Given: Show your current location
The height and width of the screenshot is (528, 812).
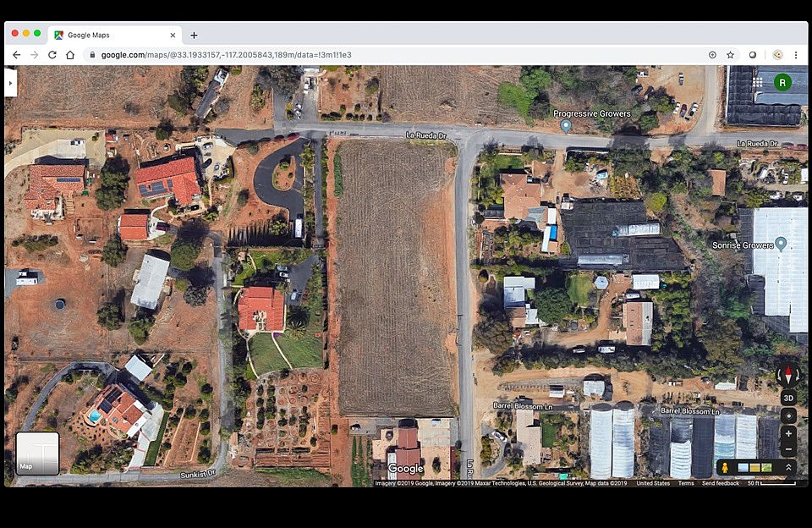Looking at the screenshot, I should (788, 415).
